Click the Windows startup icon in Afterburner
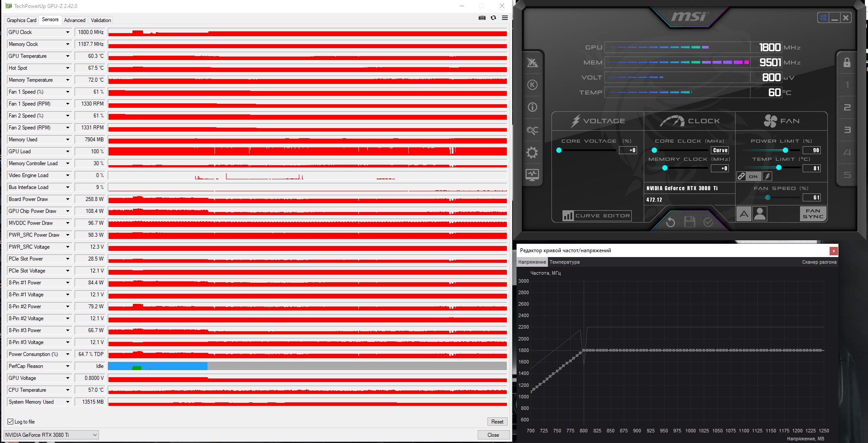 (823, 18)
